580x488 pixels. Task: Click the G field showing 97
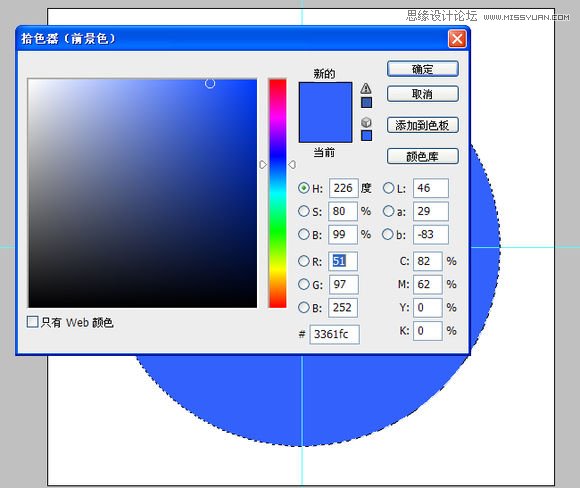(x=343, y=284)
